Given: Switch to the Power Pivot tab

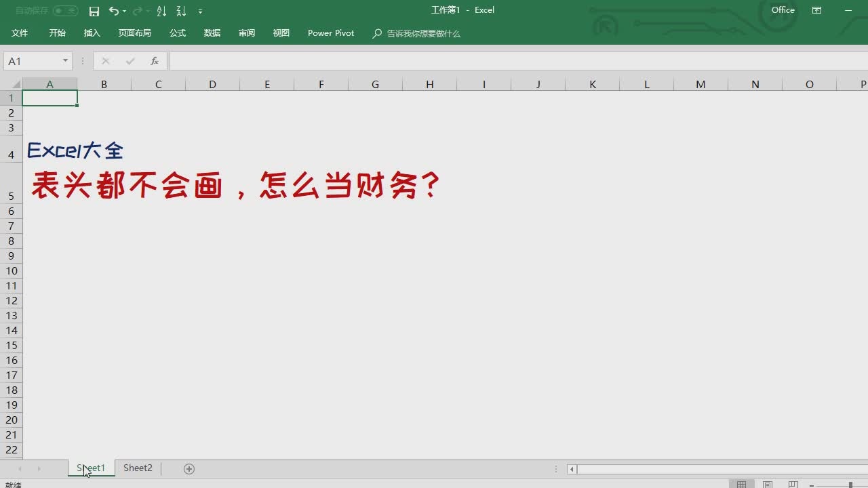Looking at the screenshot, I should [x=331, y=33].
